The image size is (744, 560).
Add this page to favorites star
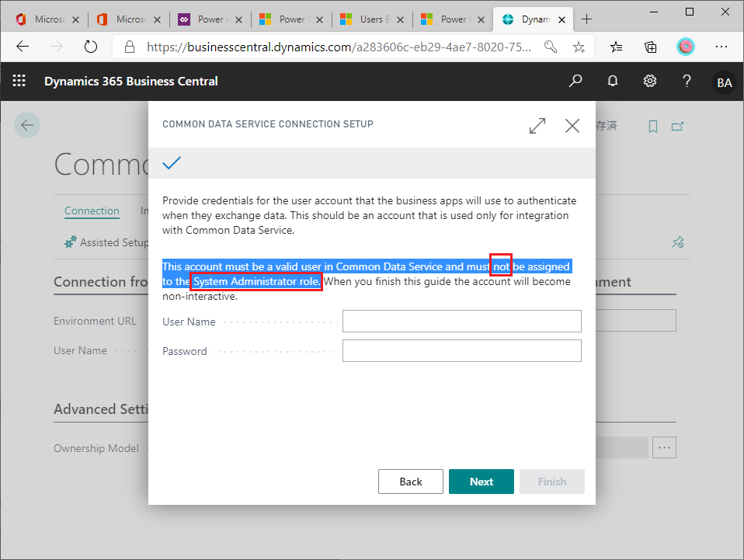point(579,47)
